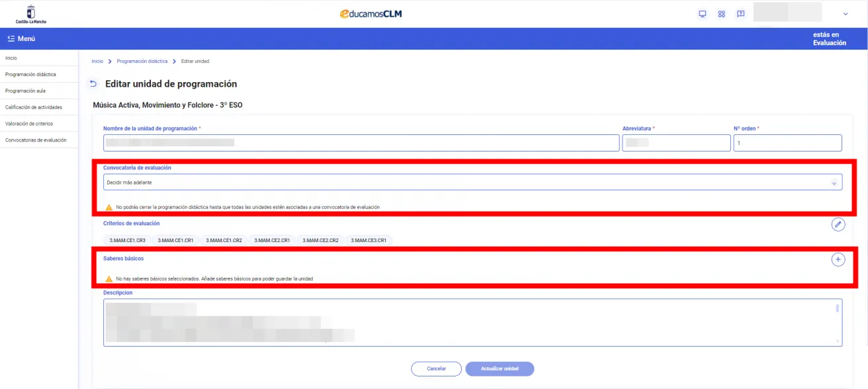Image resolution: width=868 pixels, height=389 pixels.
Task: Open Convocatorias de evaluación sidebar item
Action: coord(36,140)
